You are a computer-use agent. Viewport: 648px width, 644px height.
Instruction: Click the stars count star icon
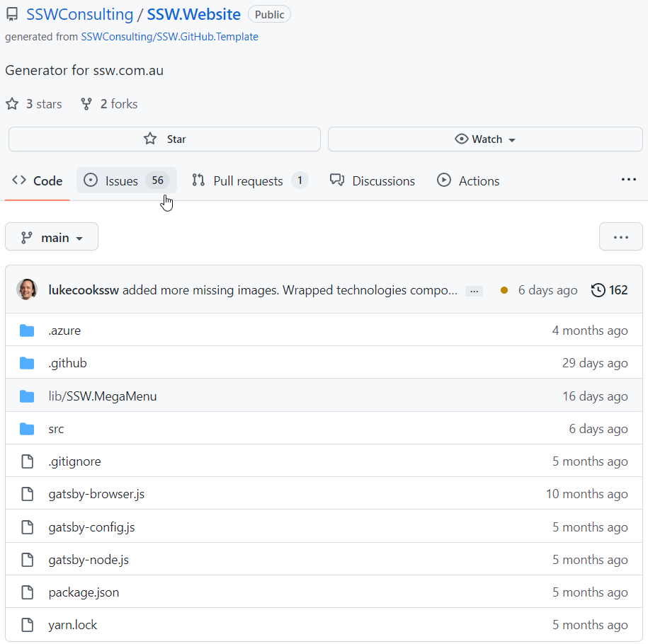[12, 104]
